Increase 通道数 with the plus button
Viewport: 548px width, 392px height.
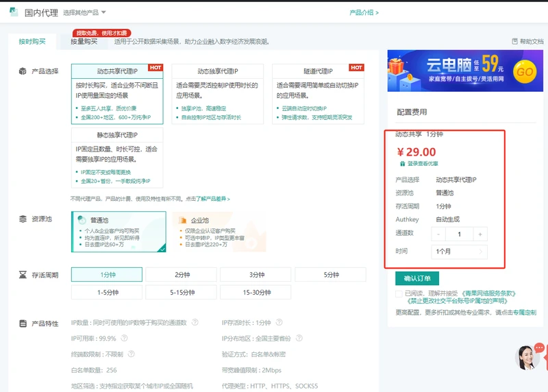tap(480, 234)
